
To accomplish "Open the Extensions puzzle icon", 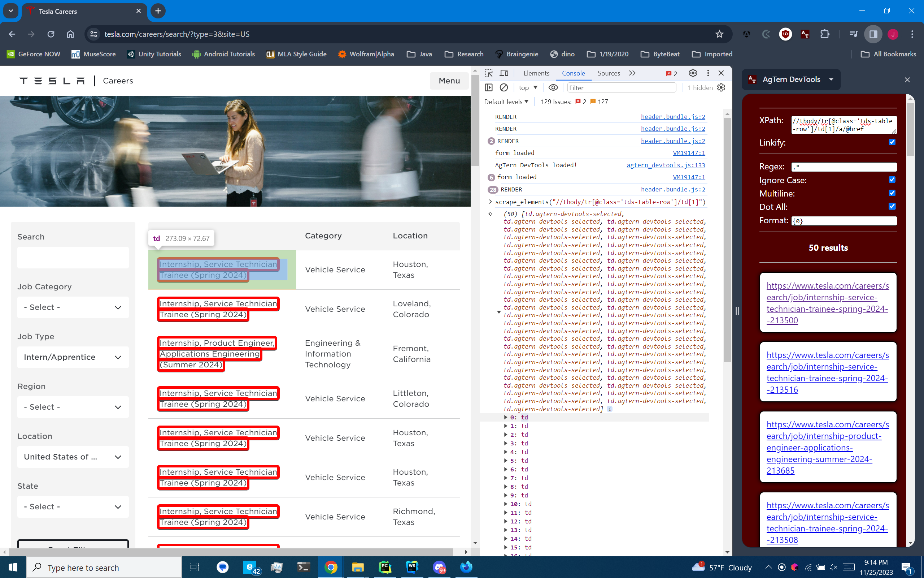I will [824, 34].
